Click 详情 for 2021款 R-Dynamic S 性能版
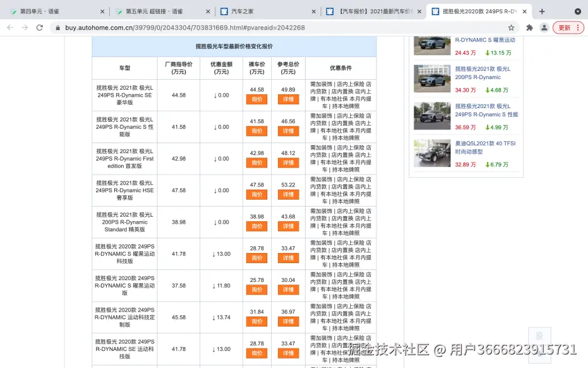 [x=289, y=131]
